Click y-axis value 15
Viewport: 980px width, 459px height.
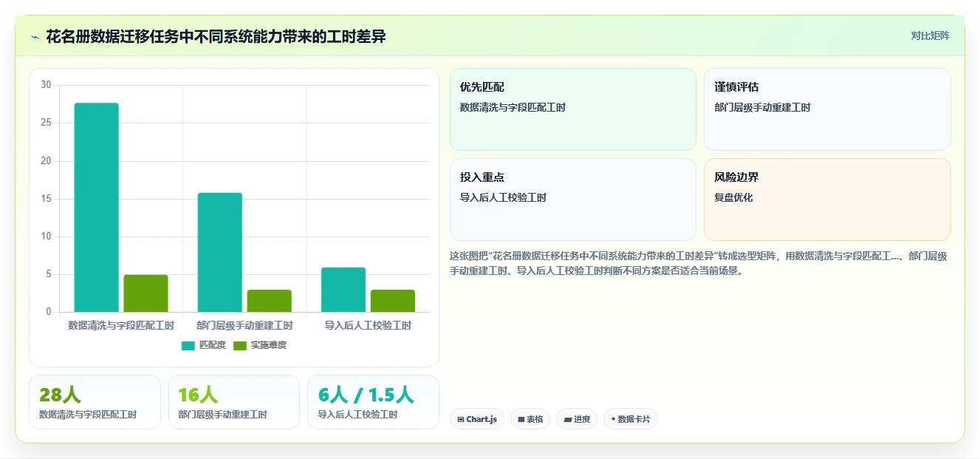click(46, 199)
